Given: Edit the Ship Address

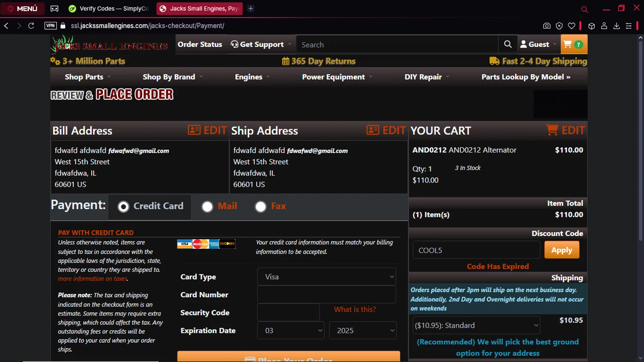Looking at the screenshot, I should tap(386, 130).
